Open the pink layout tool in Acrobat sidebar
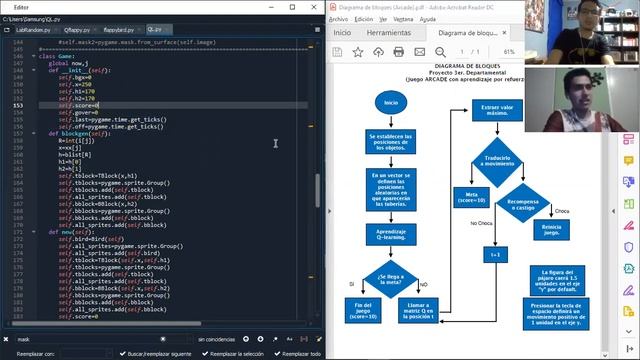Viewport: 640px width, 360px height. [629, 140]
